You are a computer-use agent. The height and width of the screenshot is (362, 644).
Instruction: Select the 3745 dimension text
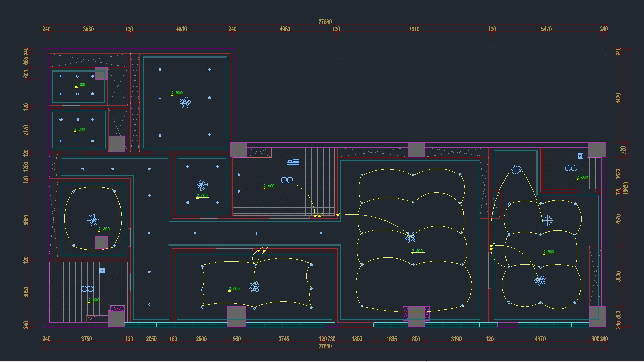284,339
